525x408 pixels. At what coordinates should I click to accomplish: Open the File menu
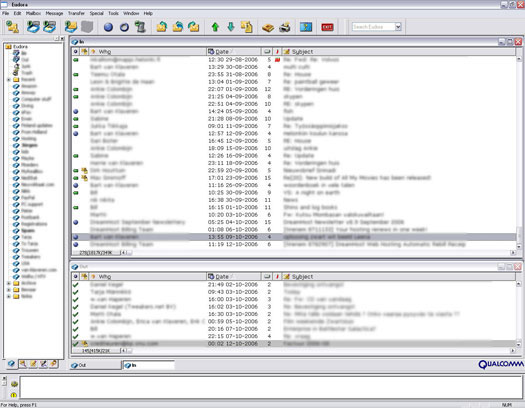click(6, 13)
